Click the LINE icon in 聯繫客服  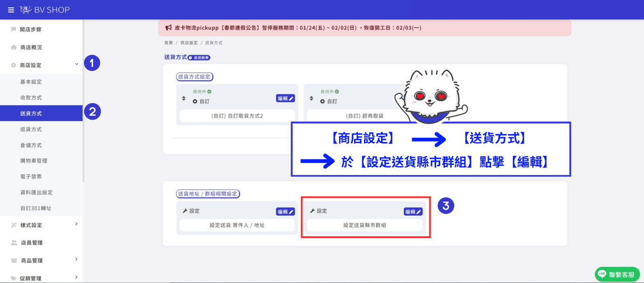(602, 274)
